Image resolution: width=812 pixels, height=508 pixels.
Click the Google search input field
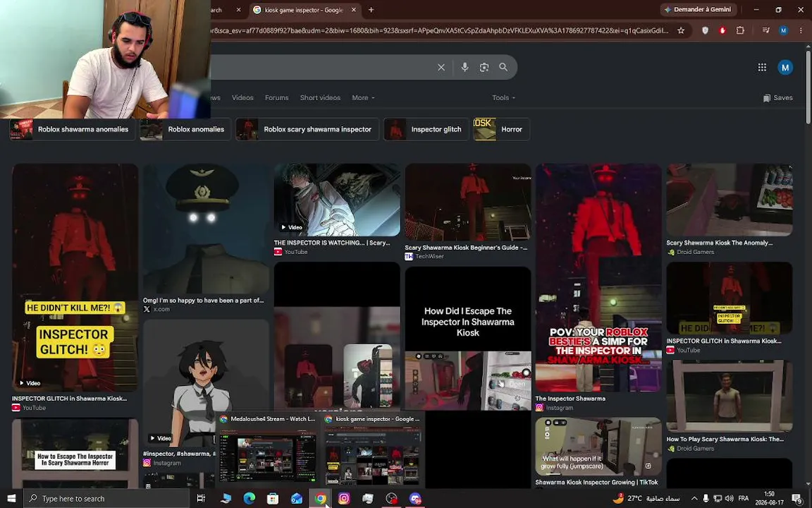tap(321, 68)
